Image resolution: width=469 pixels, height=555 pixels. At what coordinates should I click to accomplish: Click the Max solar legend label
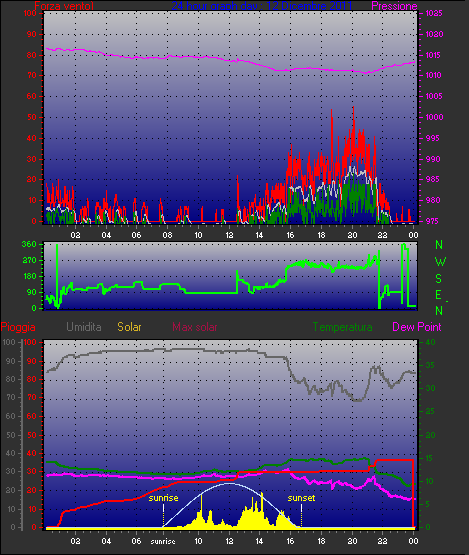(195, 327)
